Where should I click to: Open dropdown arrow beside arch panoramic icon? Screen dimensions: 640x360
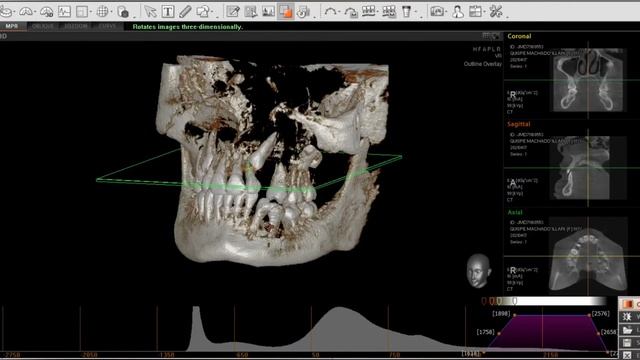(x=35, y=12)
